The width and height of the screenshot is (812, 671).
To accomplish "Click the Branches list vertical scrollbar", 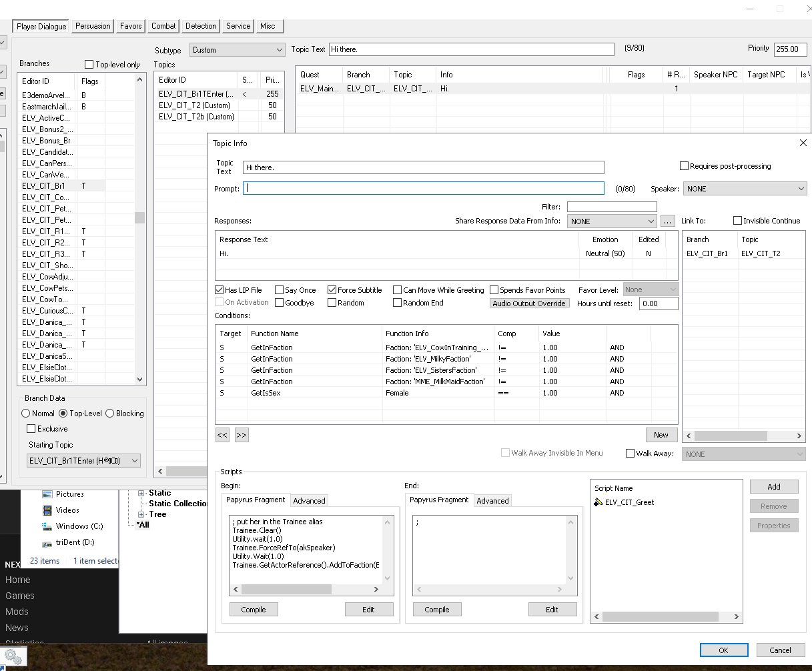I will pyautogui.click(x=139, y=229).
